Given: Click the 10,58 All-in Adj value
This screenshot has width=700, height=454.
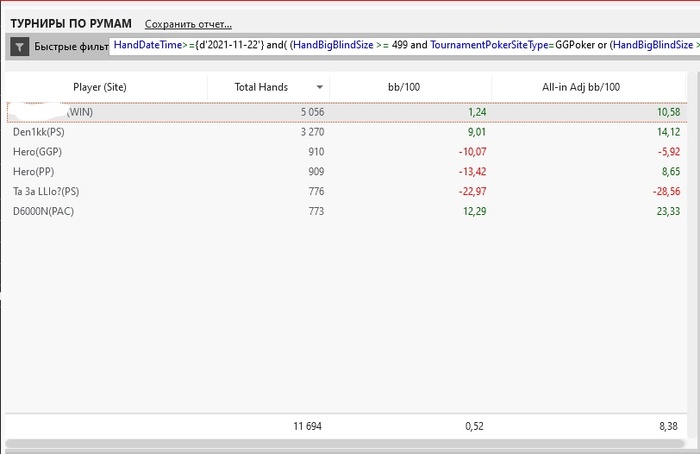Looking at the screenshot, I should pos(668,112).
